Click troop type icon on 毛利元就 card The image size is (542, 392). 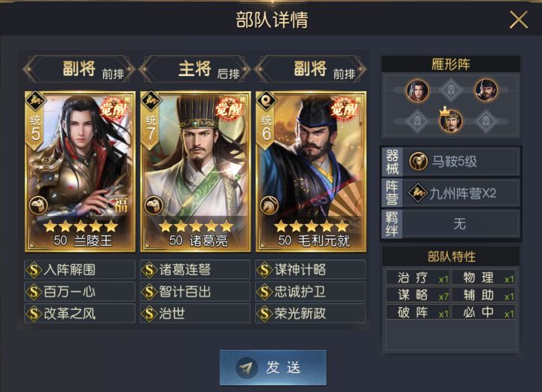pyautogui.click(x=269, y=205)
